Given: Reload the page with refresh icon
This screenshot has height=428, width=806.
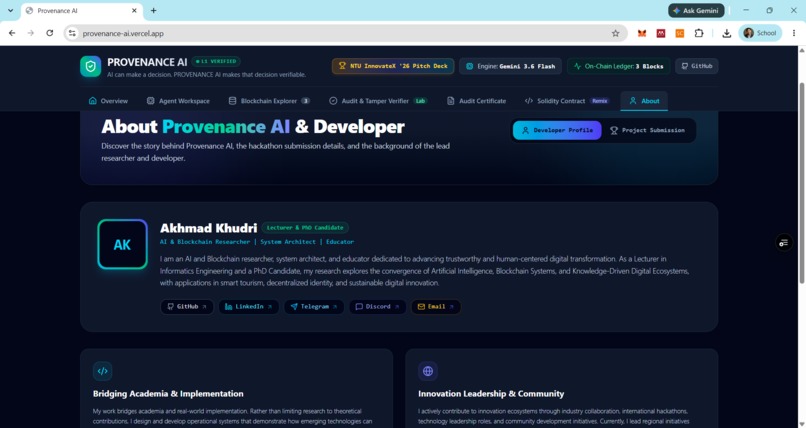Looking at the screenshot, I should (49, 33).
